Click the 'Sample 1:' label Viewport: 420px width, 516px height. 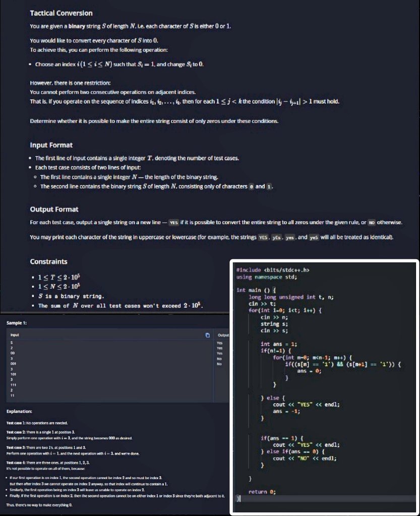point(17,323)
